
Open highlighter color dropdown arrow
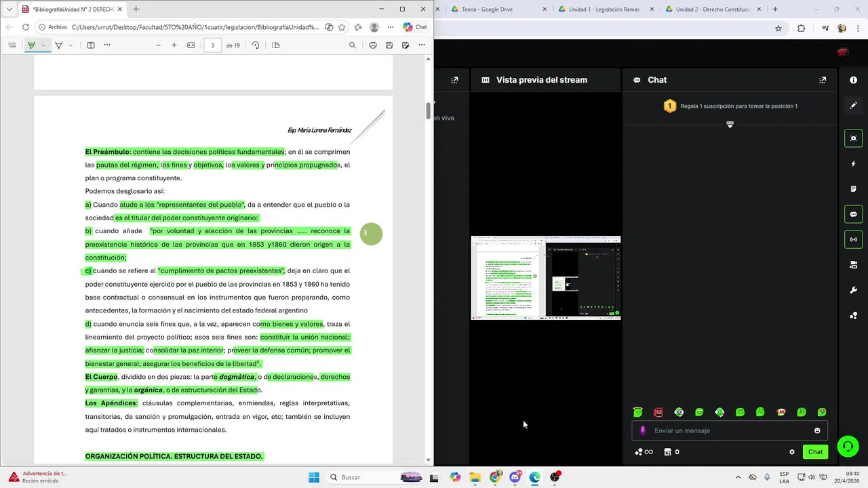[x=43, y=45]
